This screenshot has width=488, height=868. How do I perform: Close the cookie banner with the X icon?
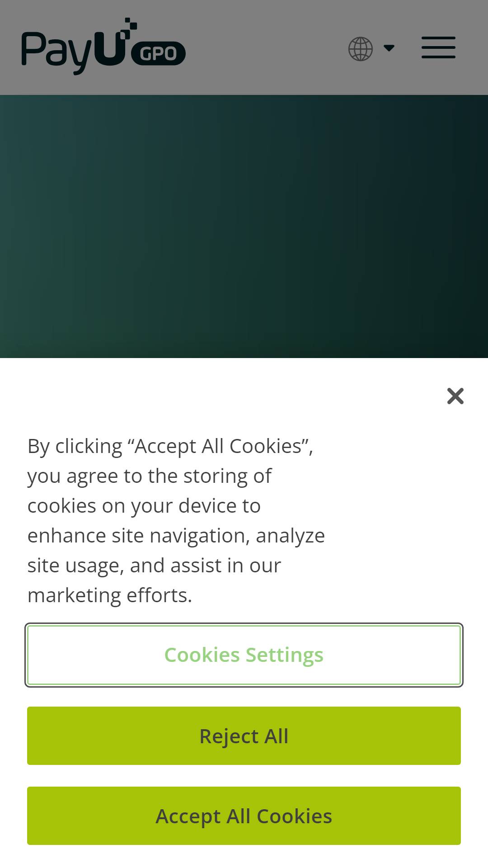(x=455, y=396)
